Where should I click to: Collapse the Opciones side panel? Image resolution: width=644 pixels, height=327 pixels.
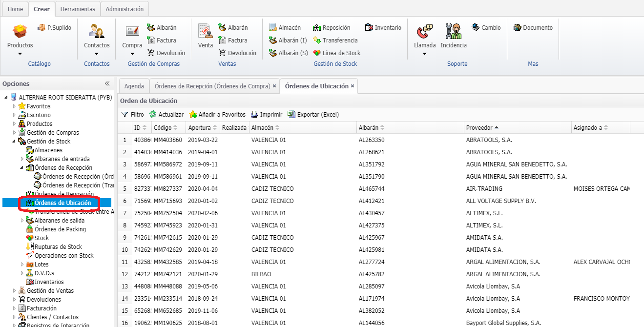click(107, 83)
